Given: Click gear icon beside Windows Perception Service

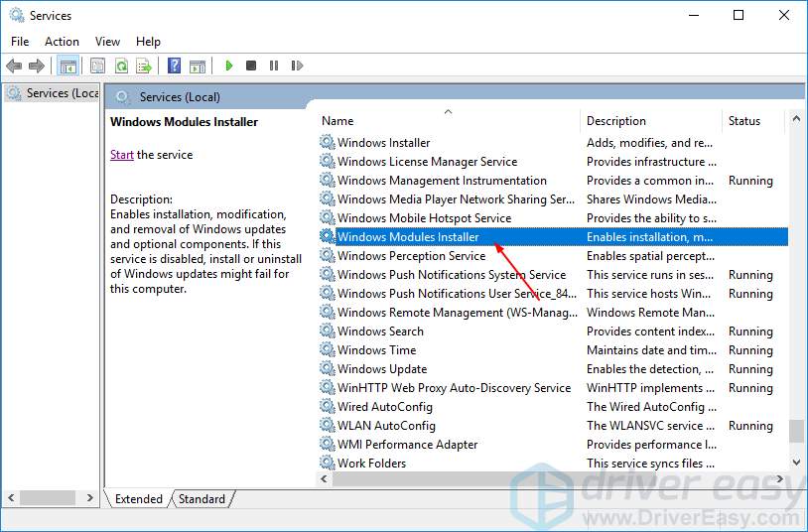Looking at the screenshot, I should coord(328,256).
